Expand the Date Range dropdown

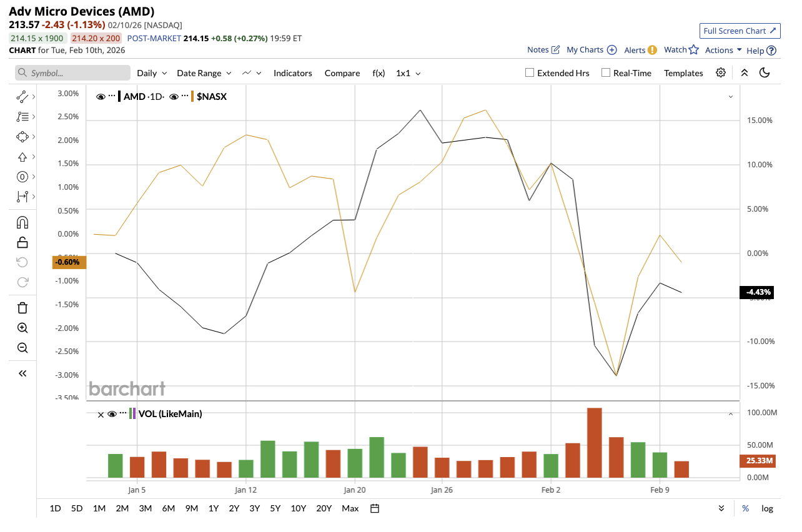(204, 73)
